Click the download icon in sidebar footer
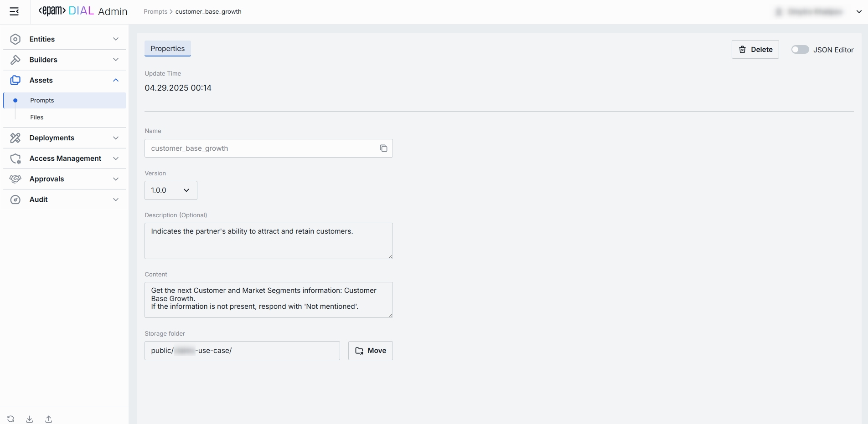The image size is (868, 424). 30,419
